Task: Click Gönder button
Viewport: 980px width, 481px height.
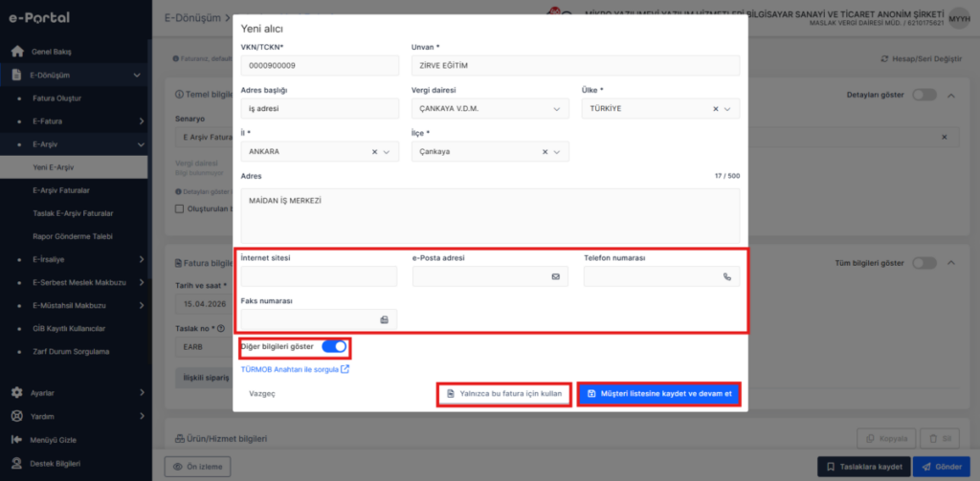Action: tap(942, 467)
